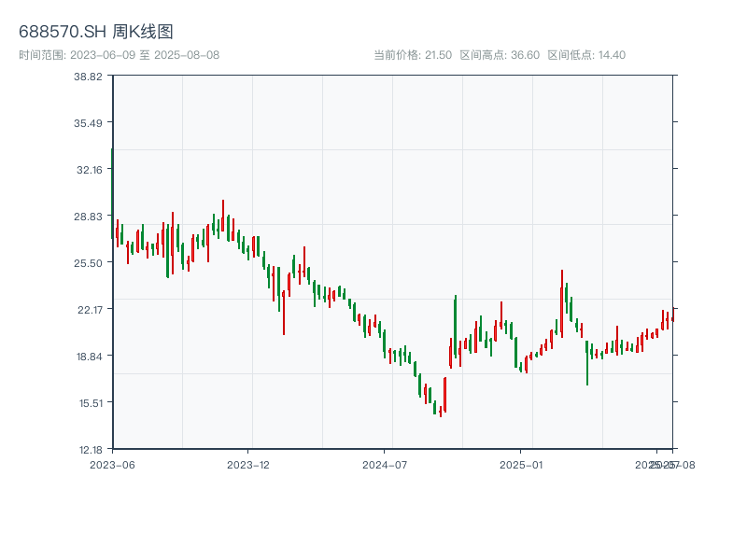Image resolution: width=747 pixels, height=560 pixels.
Task: Click the 区间高点 36.60 label
Action: (500, 55)
